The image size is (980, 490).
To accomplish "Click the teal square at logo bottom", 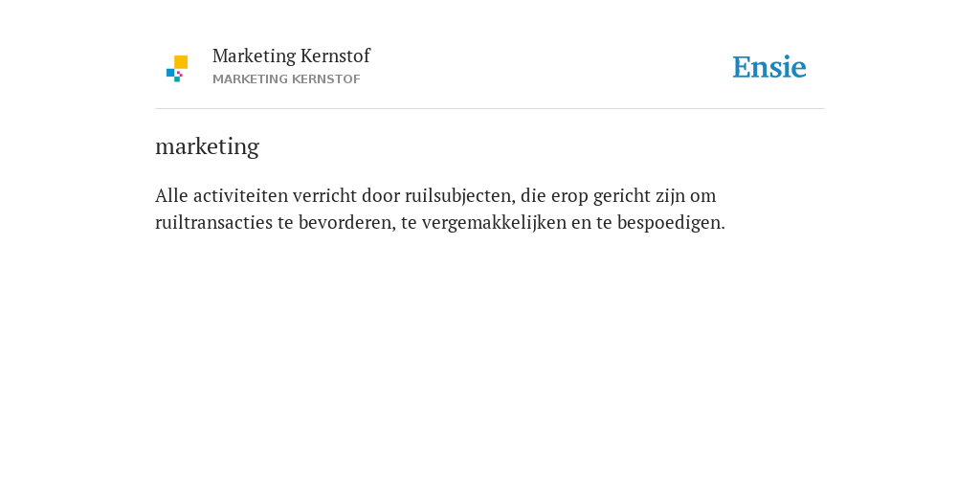I will pos(177,79).
